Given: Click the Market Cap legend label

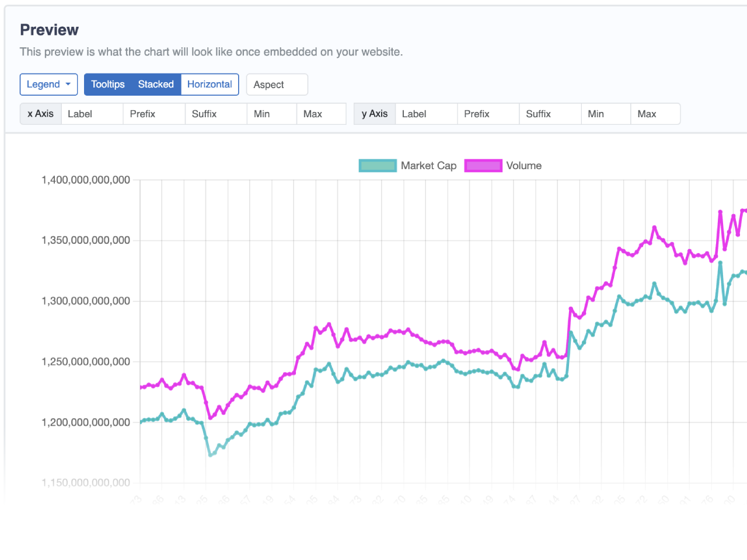Looking at the screenshot, I should [x=428, y=166].
